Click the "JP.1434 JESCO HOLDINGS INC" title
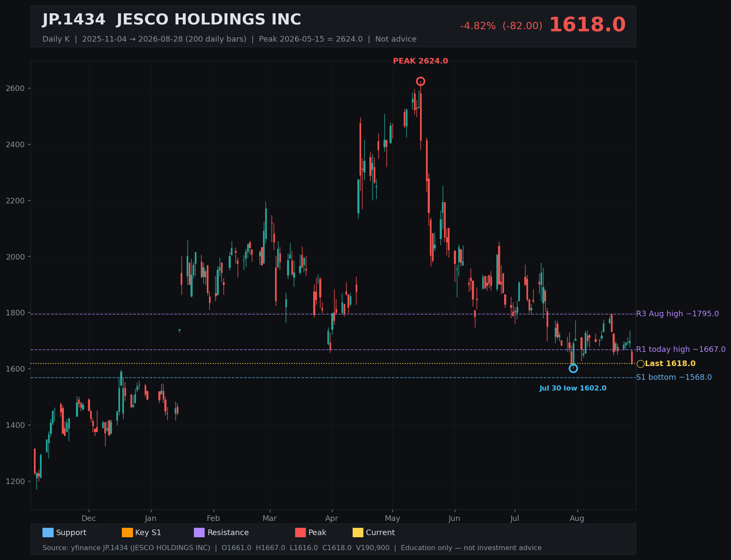 point(172,20)
